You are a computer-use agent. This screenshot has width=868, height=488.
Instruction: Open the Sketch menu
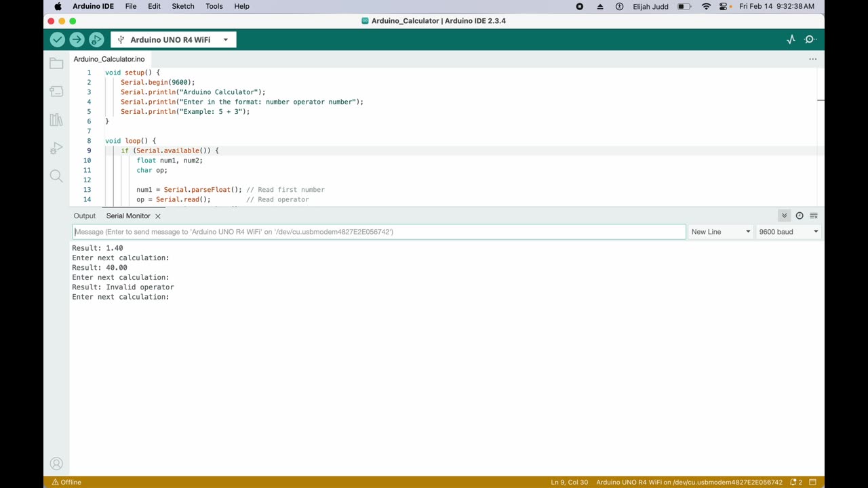coord(183,6)
